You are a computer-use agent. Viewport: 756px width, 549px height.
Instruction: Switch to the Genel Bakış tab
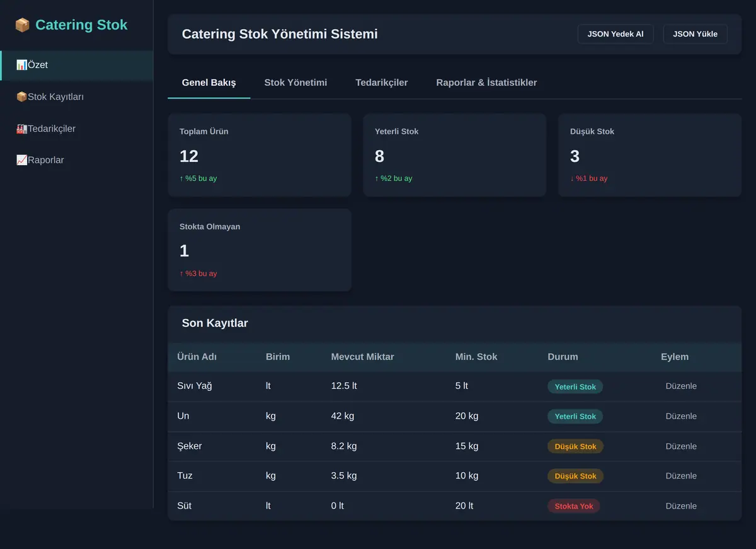pos(209,83)
